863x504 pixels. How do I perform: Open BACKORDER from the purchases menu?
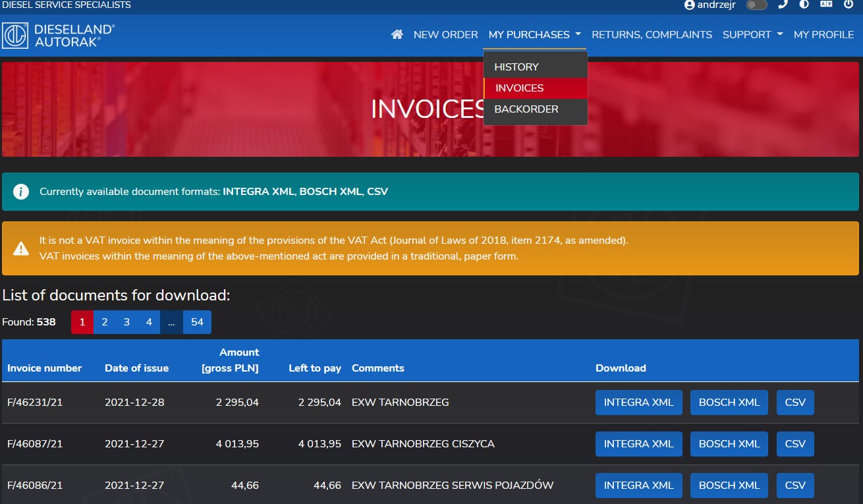535,109
